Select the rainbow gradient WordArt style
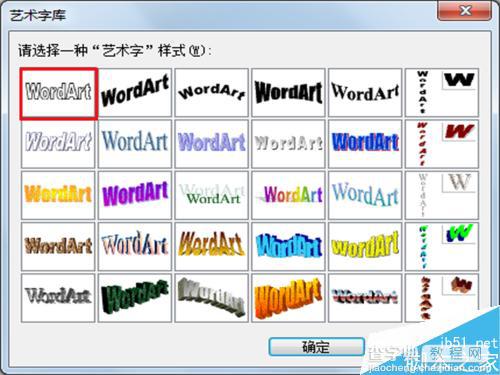The height and width of the screenshot is (375, 500). 288,195
